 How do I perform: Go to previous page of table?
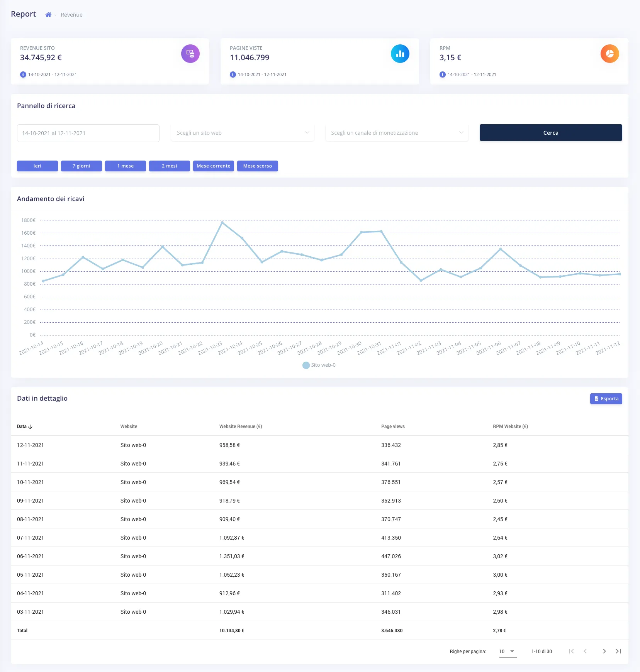(x=585, y=651)
